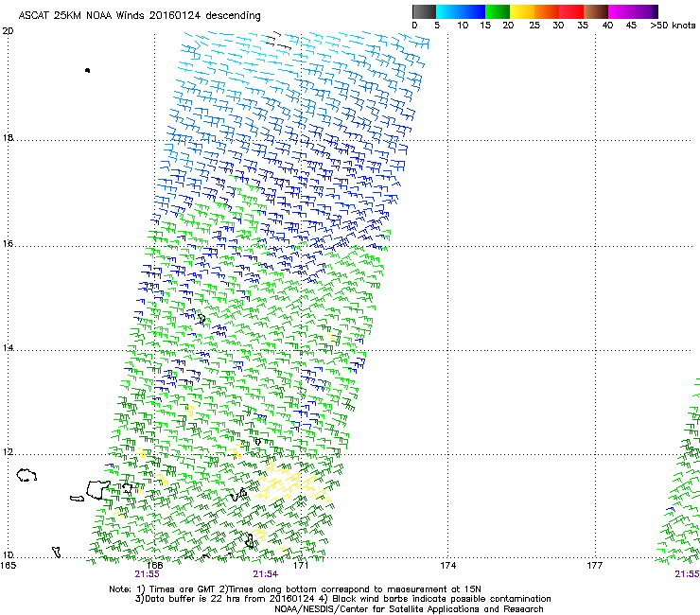Click the title 'ASCAT 25KM NOAA Winds 20160124 descending'
The image size is (700, 615).
[x=139, y=15]
